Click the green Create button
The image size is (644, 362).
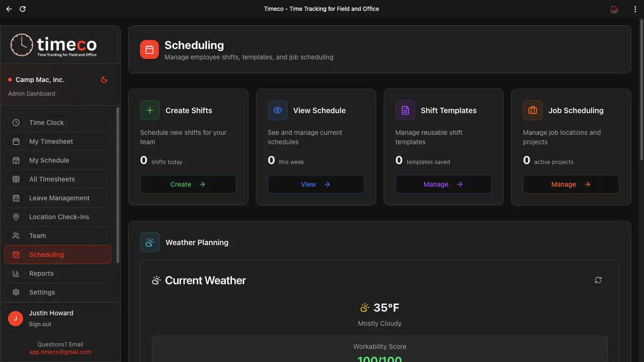(188, 184)
